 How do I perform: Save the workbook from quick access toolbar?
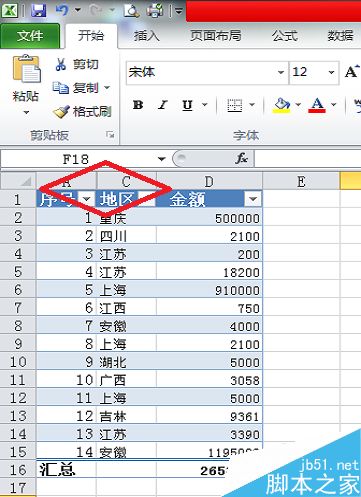(38, 10)
